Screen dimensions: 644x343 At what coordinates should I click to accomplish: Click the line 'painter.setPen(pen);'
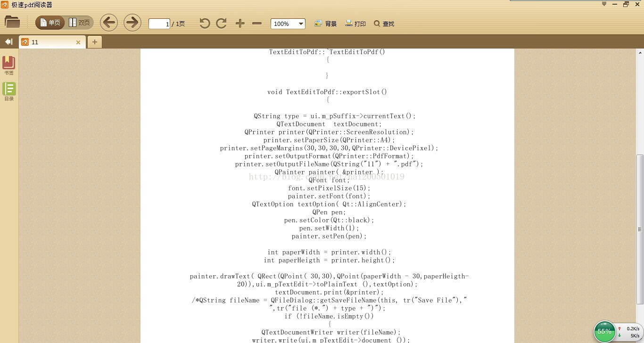pyautogui.click(x=329, y=236)
